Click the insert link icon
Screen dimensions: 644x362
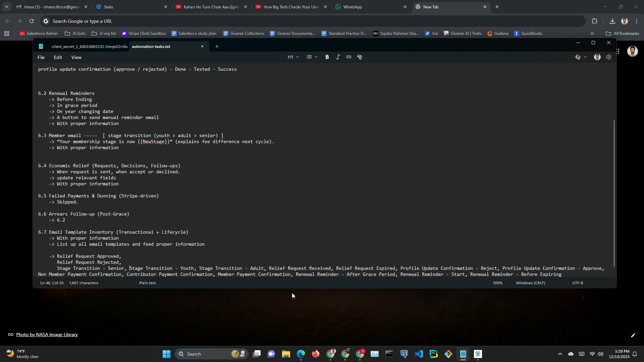pos(349,57)
